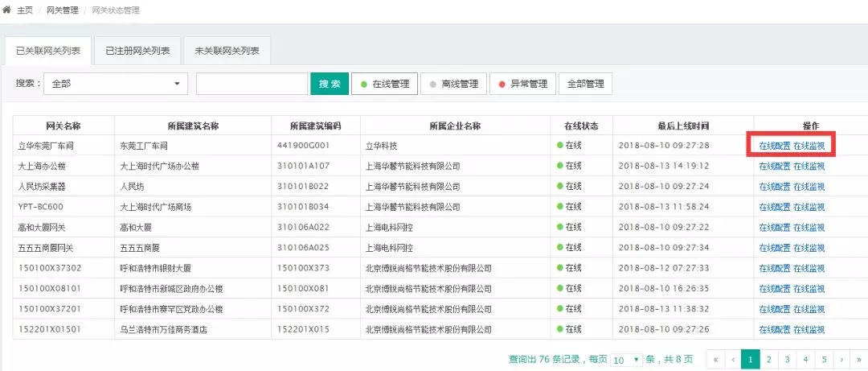Click building code 310101A107
This screenshot has height=371, width=868.
coord(303,167)
